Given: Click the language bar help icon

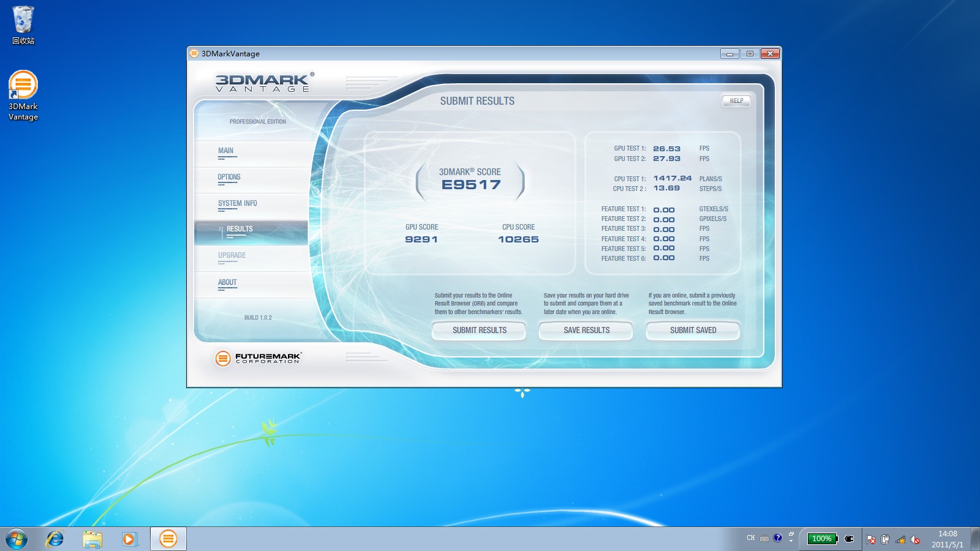Looking at the screenshot, I should click(x=778, y=538).
